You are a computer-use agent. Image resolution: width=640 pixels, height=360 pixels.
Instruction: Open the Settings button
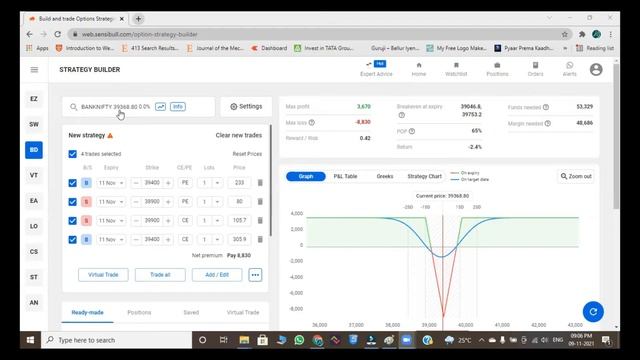[x=246, y=107]
